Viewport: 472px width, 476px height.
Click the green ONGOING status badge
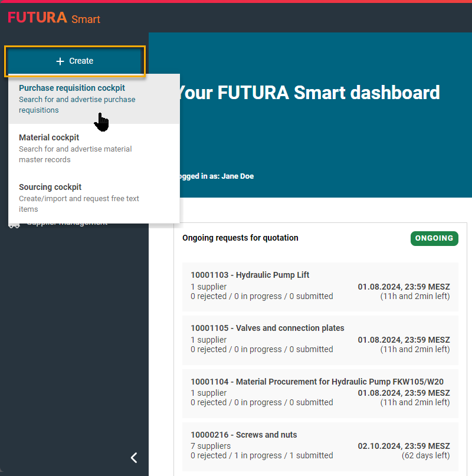point(434,238)
